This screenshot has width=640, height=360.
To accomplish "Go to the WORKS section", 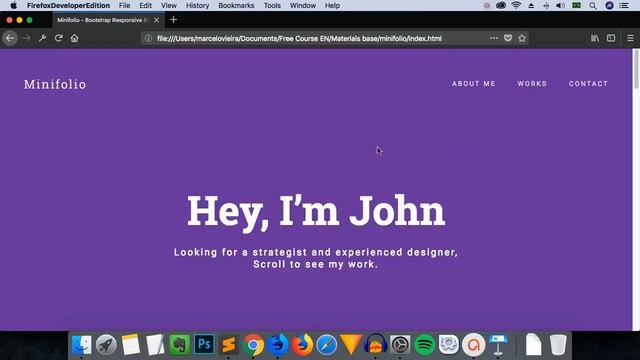I will tap(532, 84).
